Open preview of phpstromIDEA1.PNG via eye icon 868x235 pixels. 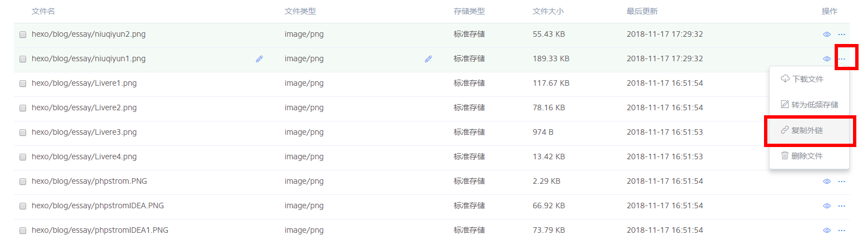826,231
